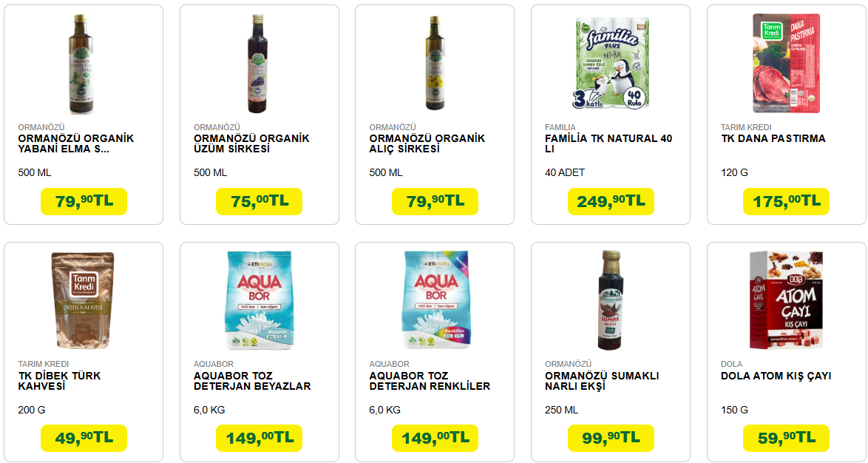Open the Ormanözü Sumak Ekşisi bottle image

611,300
